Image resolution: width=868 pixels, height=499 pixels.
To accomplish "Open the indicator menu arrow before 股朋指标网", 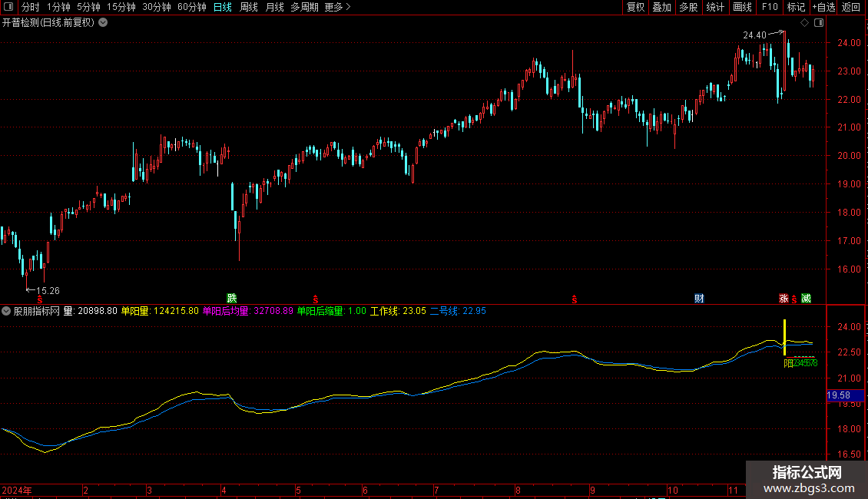I will (6, 311).
